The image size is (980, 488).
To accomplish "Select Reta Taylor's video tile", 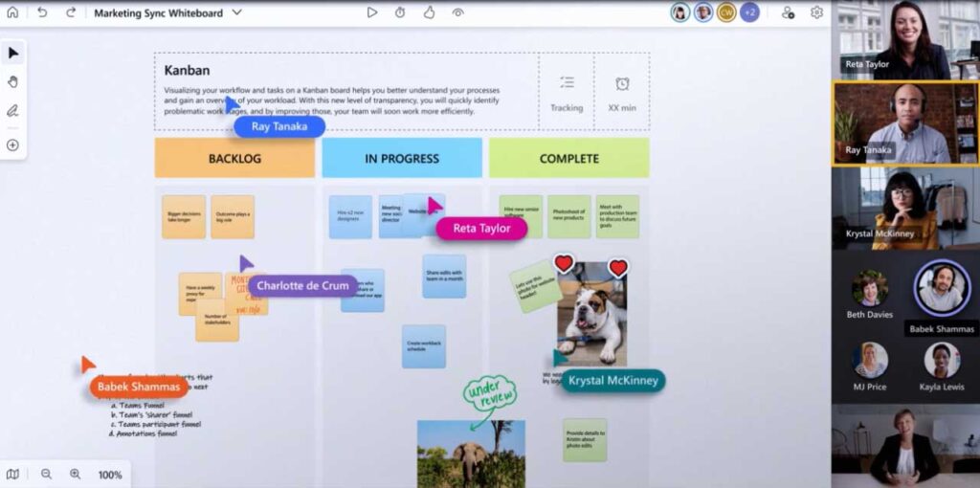I will click(905, 40).
